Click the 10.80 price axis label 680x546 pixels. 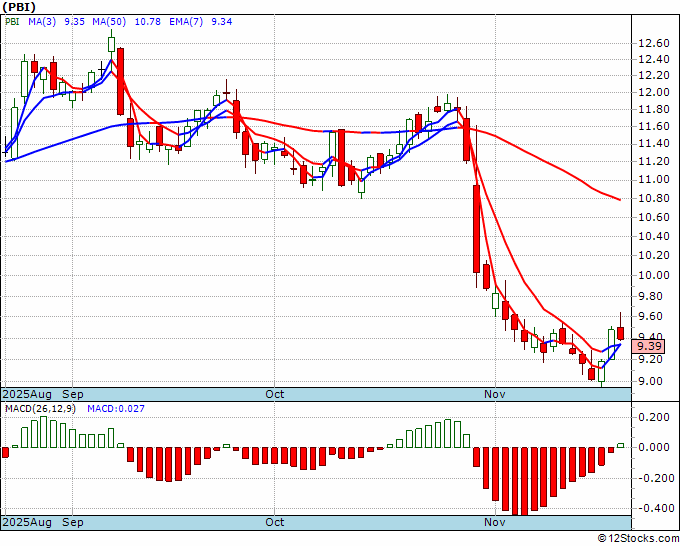654,199
